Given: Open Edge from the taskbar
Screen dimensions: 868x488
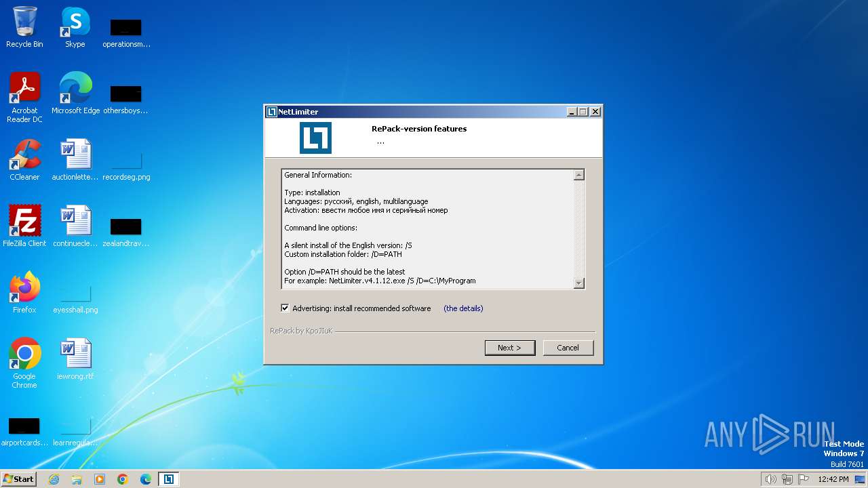Looking at the screenshot, I should 146,479.
